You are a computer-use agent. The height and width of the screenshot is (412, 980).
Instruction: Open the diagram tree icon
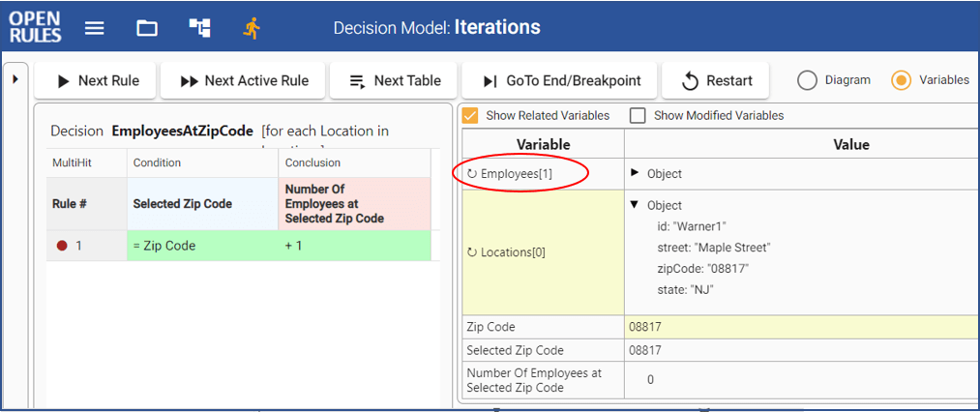[x=199, y=28]
